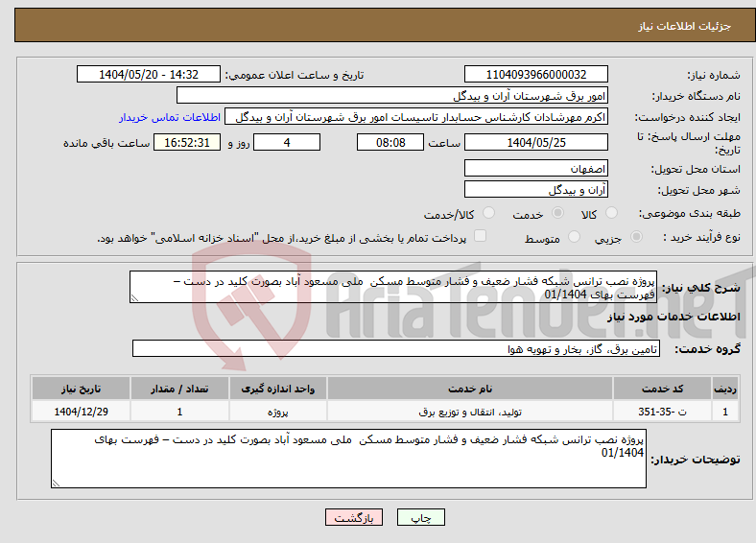Viewport: 756px width, 543px height.
Task: Click the row number cell in ردیف column
Action: [725, 412]
